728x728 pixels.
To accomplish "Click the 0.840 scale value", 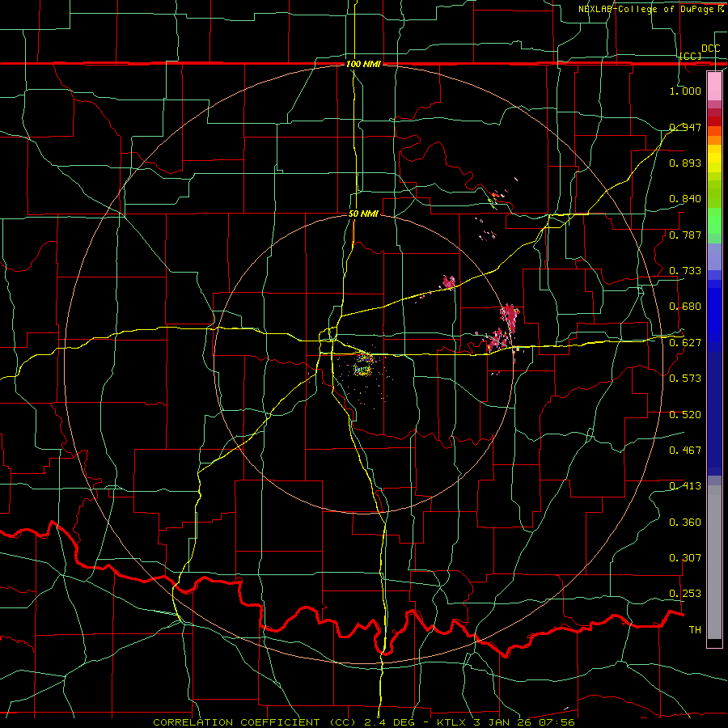I will 685,199.
